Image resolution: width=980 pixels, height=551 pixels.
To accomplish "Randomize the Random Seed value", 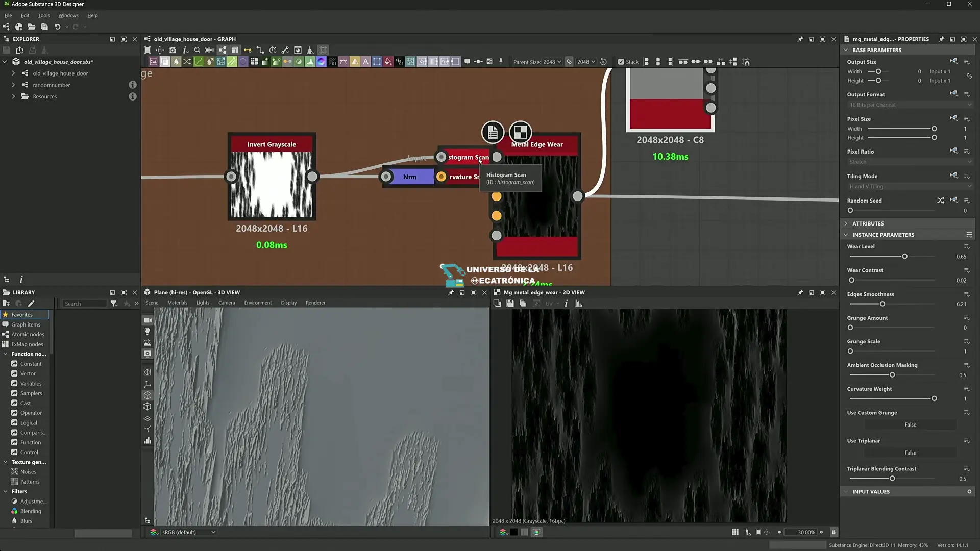I will 940,201.
